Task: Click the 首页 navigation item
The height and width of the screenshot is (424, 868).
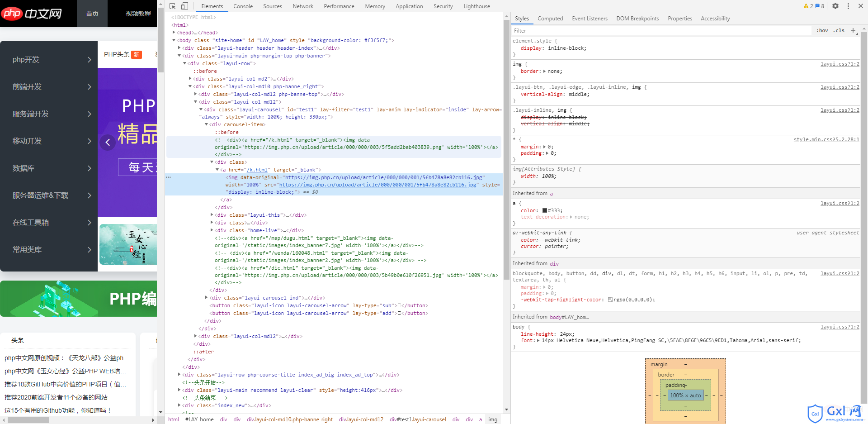Action: pos(92,14)
